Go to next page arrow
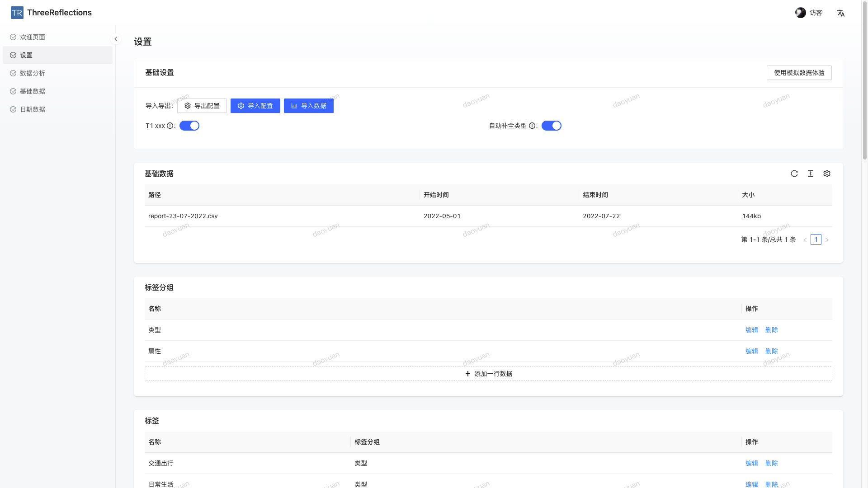The width and height of the screenshot is (868, 488). 827,240
